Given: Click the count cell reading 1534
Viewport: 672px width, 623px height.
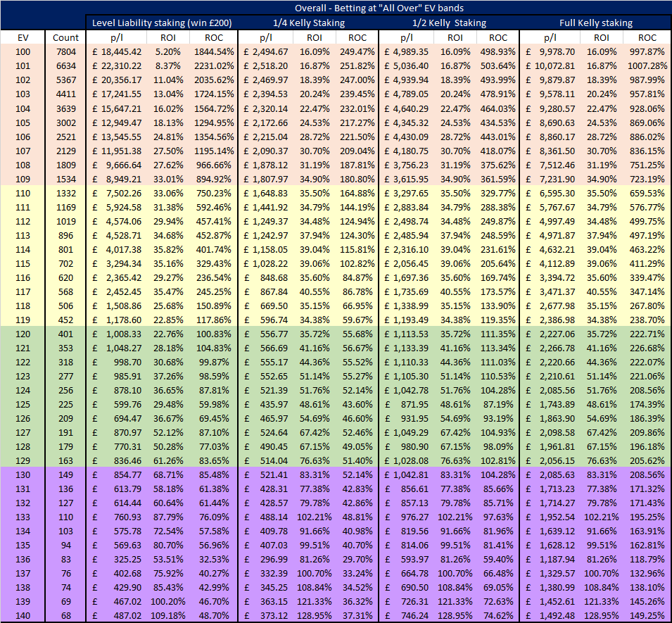Looking at the screenshot, I should [66, 180].
